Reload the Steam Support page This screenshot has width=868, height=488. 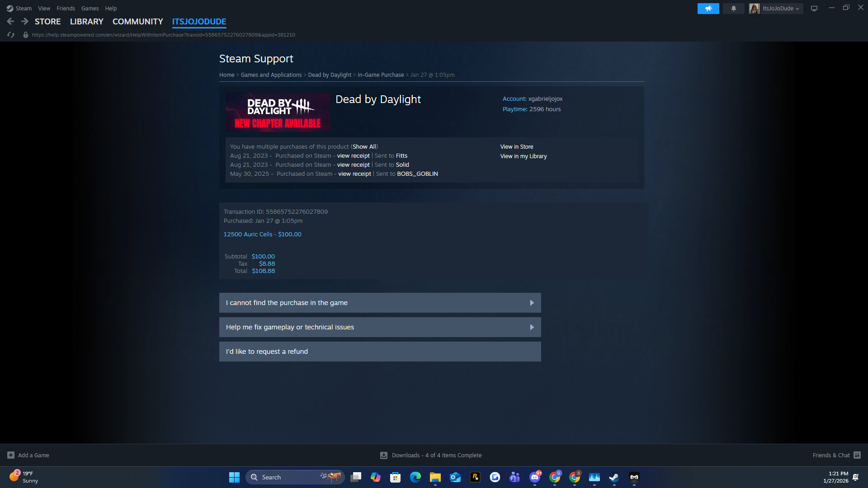point(11,35)
